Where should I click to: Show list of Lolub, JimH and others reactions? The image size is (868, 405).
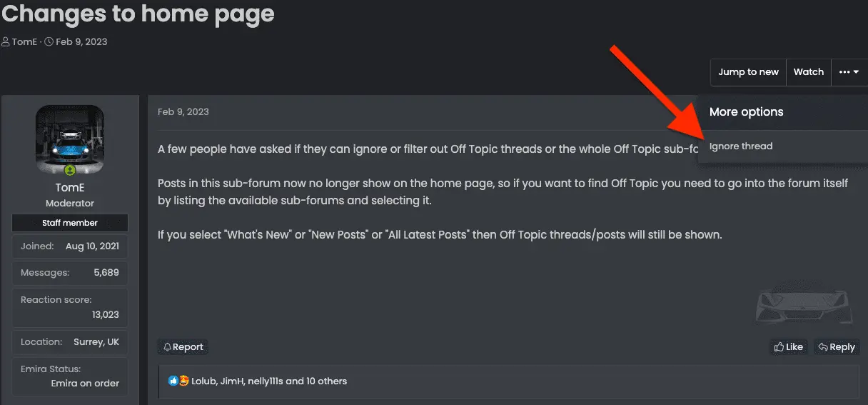coord(269,381)
